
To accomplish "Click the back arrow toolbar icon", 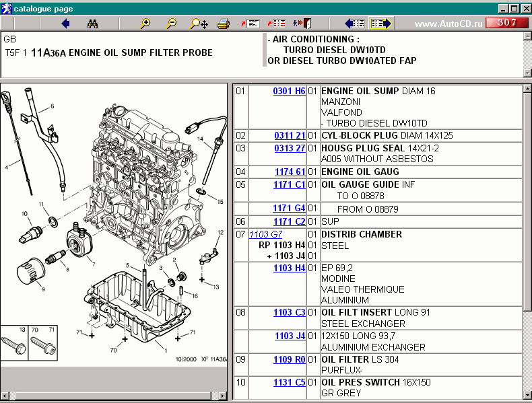I will click(x=65, y=24).
